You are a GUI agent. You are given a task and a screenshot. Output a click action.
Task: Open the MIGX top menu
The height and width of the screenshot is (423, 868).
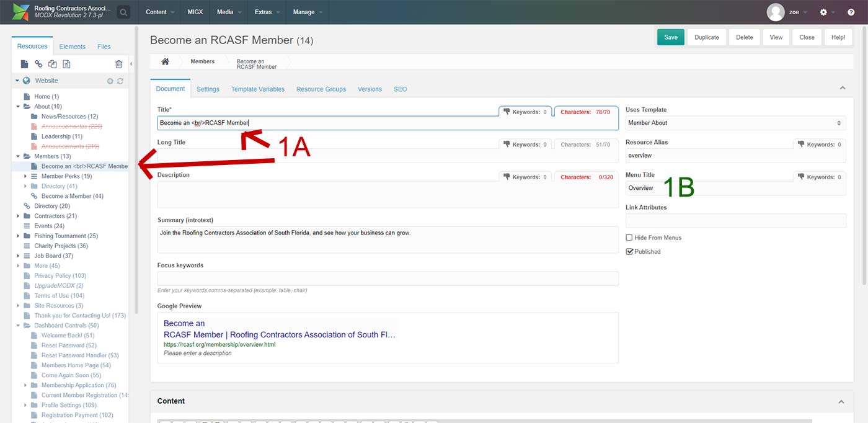(195, 12)
